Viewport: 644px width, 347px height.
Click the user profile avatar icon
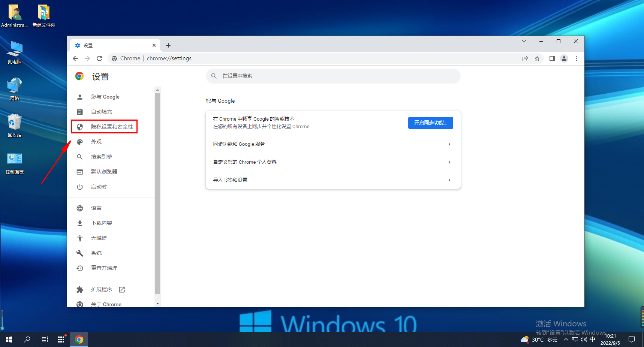click(564, 58)
